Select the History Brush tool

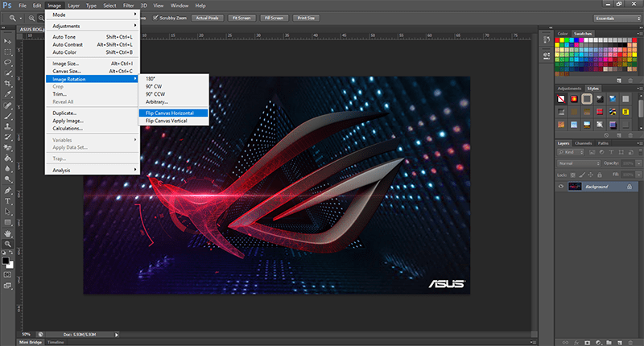pos(8,137)
